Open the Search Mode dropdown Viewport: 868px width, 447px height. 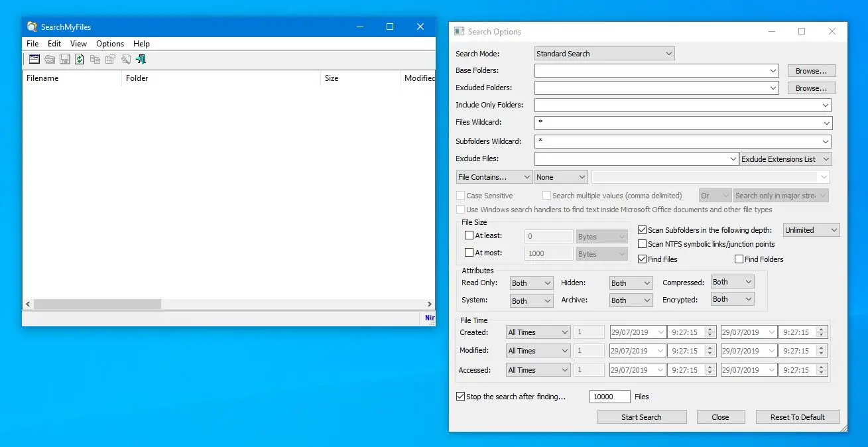coord(604,54)
